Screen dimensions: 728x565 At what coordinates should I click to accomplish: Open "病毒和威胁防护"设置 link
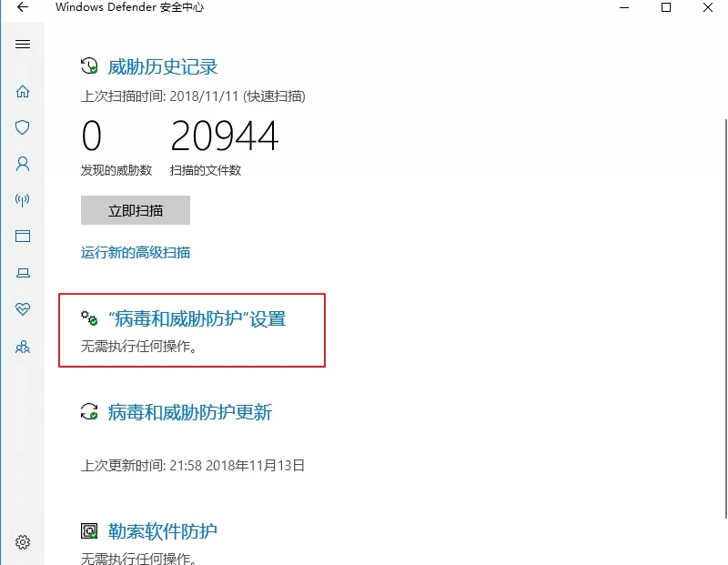coord(197,319)
